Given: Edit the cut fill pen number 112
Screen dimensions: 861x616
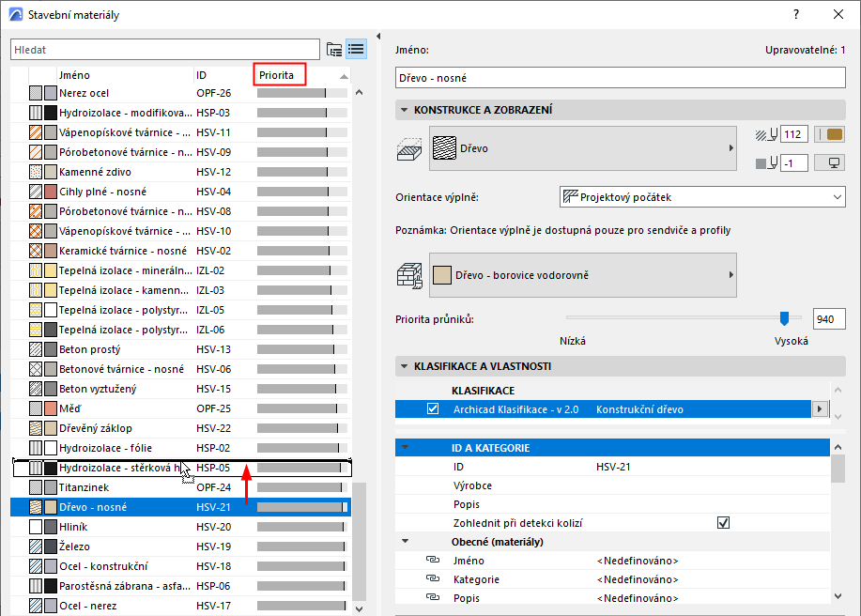Looking at the screenshot, I should (793, 134).
